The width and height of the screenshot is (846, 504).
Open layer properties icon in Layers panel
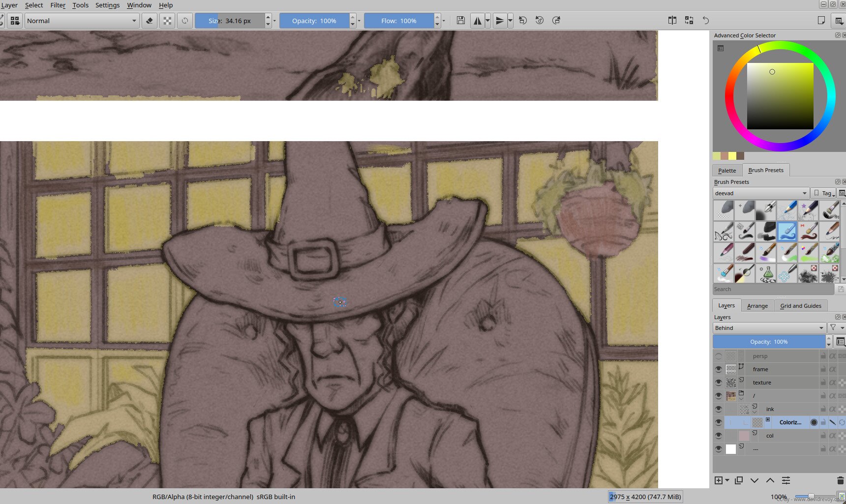pos(786,480)
